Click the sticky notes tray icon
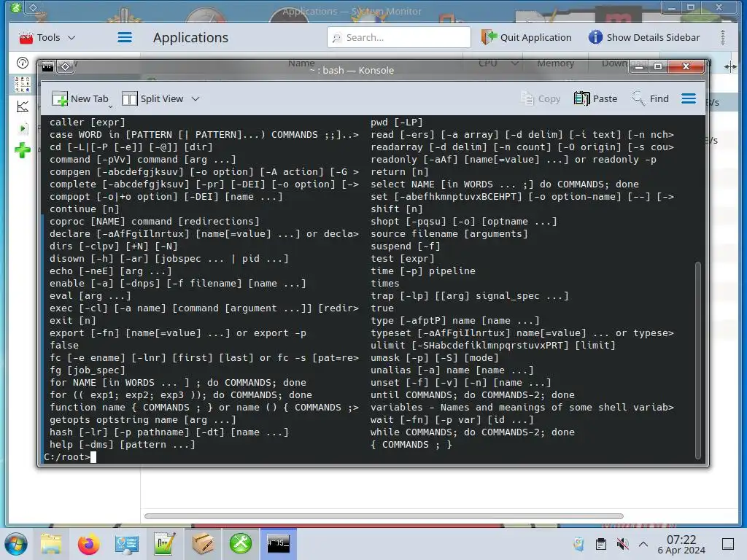Screen dimensions: 747x560 [578, 544]
